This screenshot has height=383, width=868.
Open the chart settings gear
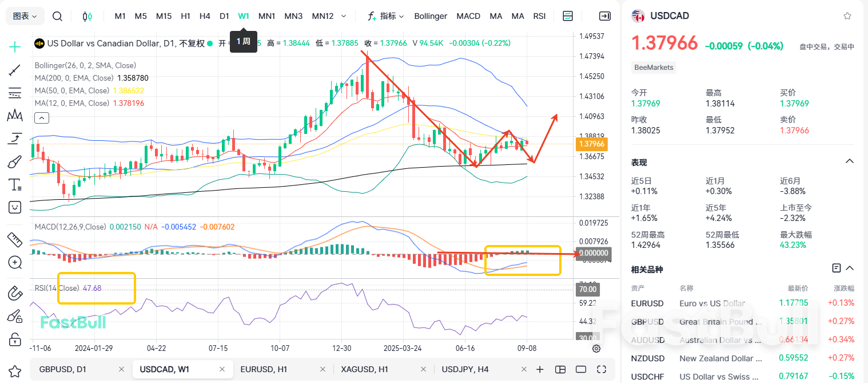pos(596,349)
